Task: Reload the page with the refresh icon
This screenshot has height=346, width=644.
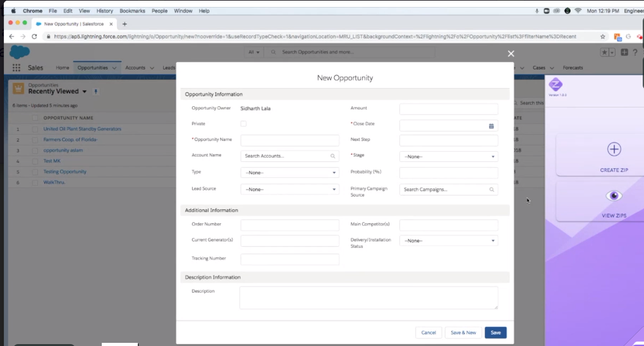Action: pos(35,37)
